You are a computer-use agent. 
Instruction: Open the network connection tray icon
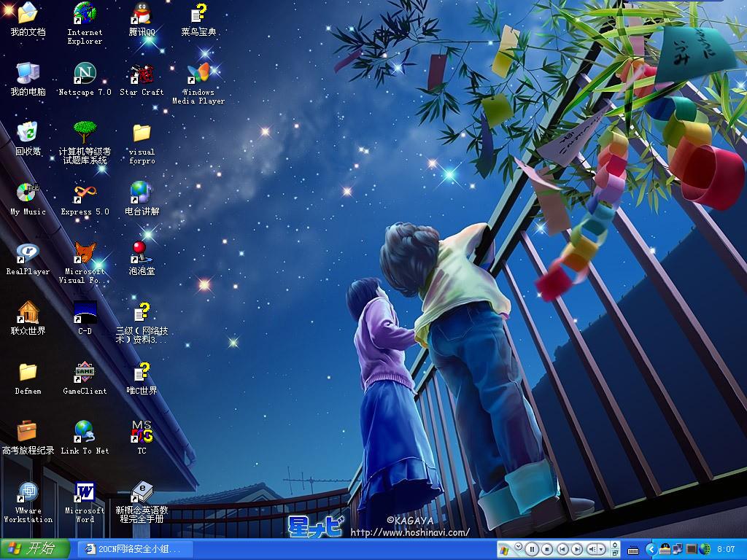tap(678, 550)
